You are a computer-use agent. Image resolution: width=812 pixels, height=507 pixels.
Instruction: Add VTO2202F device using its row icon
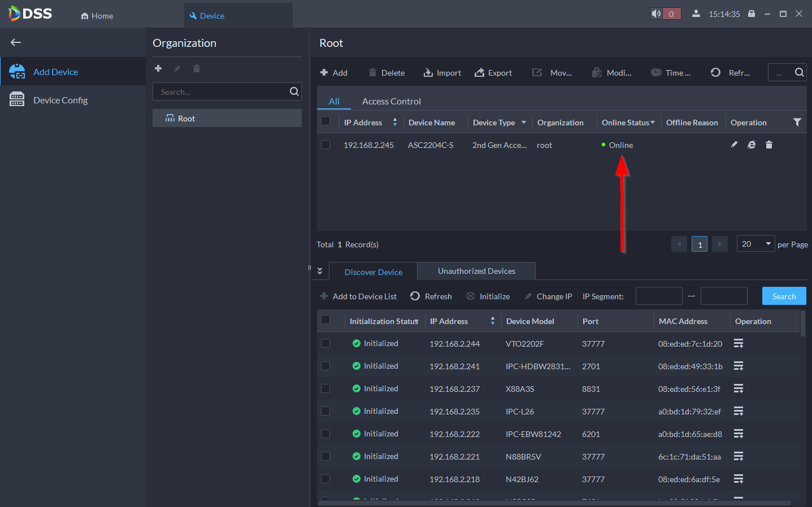738,343
